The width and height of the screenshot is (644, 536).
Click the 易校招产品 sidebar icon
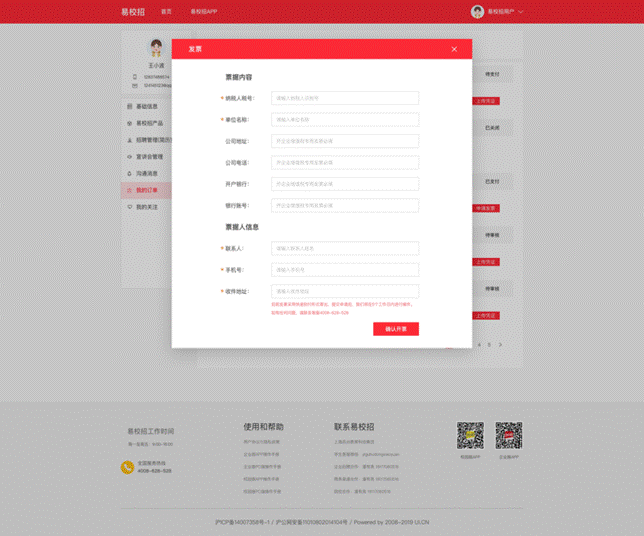tap(127, 123)
